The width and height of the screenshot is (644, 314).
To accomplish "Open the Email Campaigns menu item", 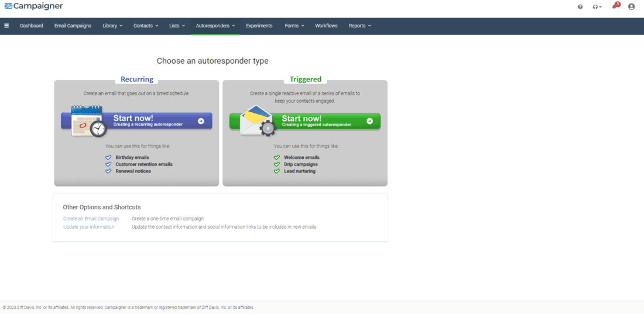I will pos(73,26).
